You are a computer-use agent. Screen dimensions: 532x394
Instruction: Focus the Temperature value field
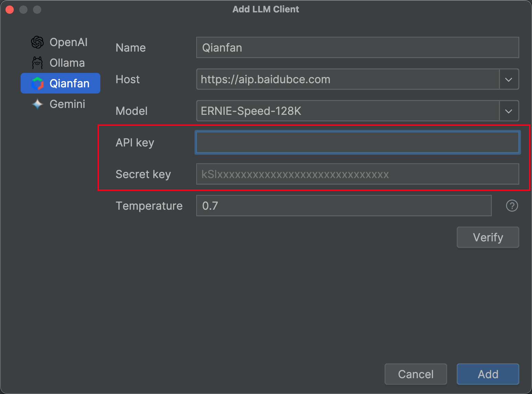344,206
